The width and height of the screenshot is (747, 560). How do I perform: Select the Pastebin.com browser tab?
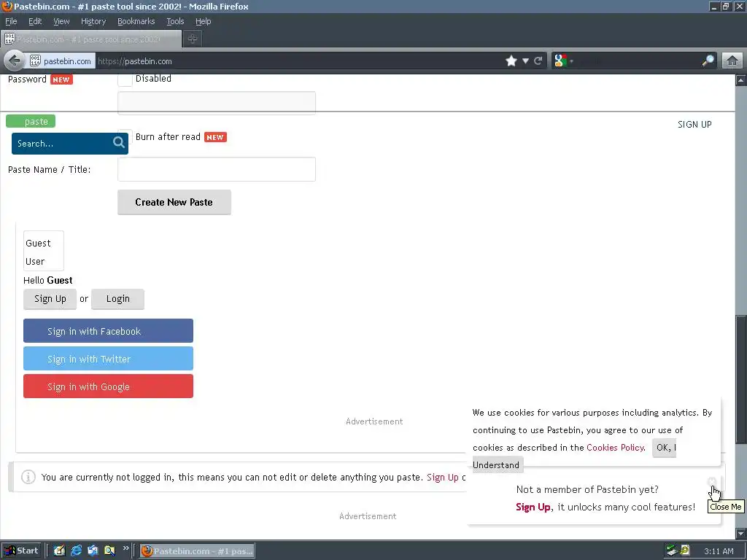(91, 39)
